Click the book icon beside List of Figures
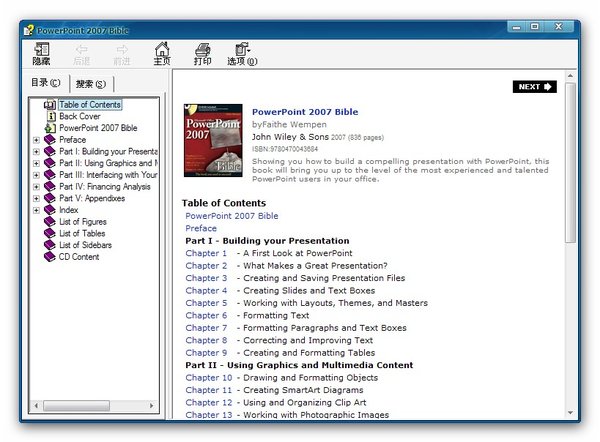The image size is (600, 442). [50, 222]
